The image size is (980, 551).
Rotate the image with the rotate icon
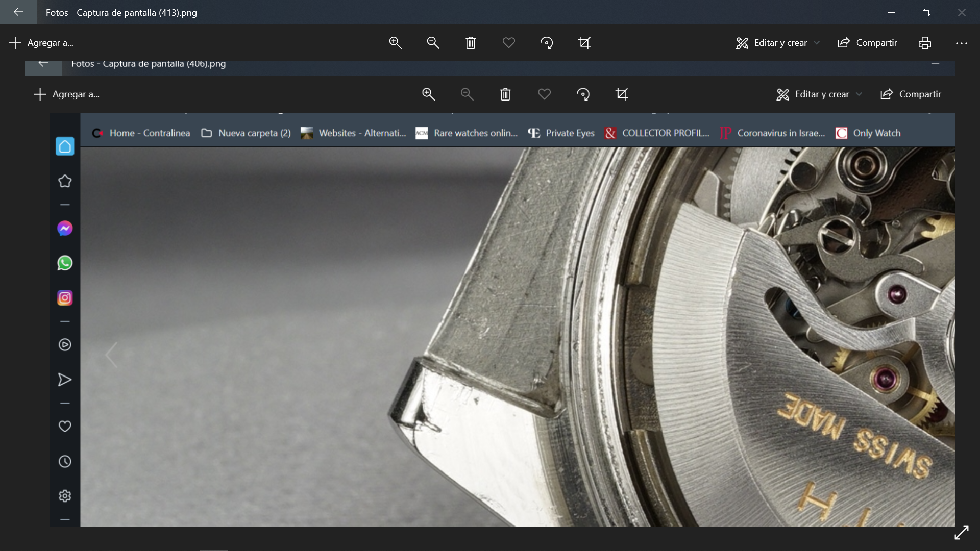(547, 43)
